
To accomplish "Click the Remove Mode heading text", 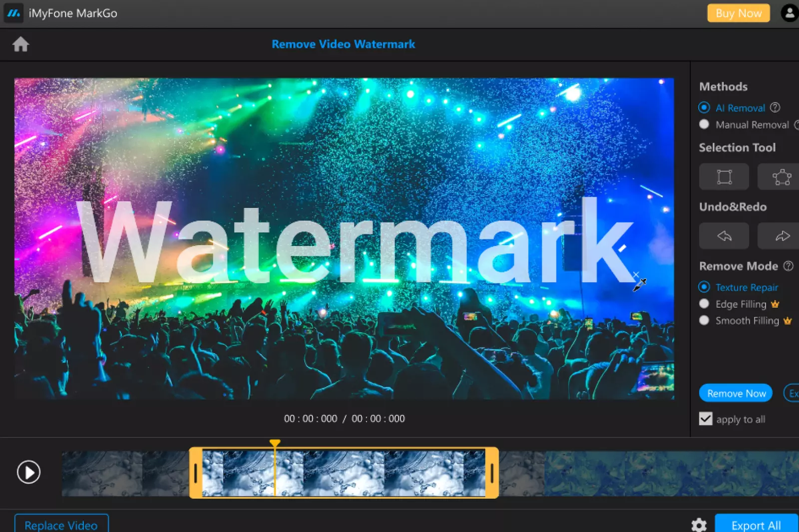I will 739,266.
